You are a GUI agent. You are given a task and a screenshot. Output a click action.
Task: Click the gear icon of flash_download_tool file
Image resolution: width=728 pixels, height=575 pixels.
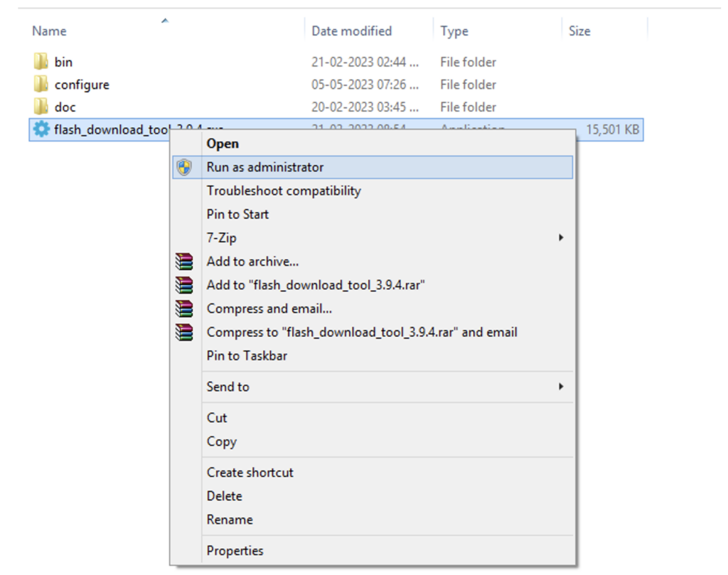point(42,129)
